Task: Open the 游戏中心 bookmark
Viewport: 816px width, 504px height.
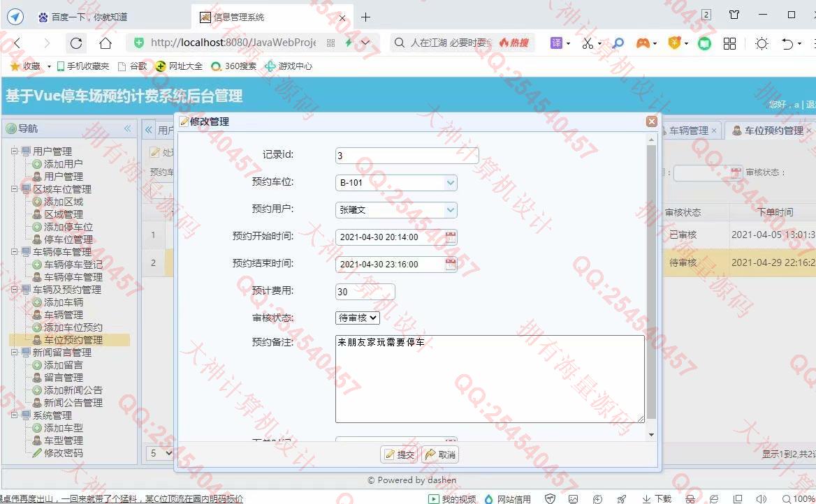Action: pyautogui.click(x=289, y=66)
